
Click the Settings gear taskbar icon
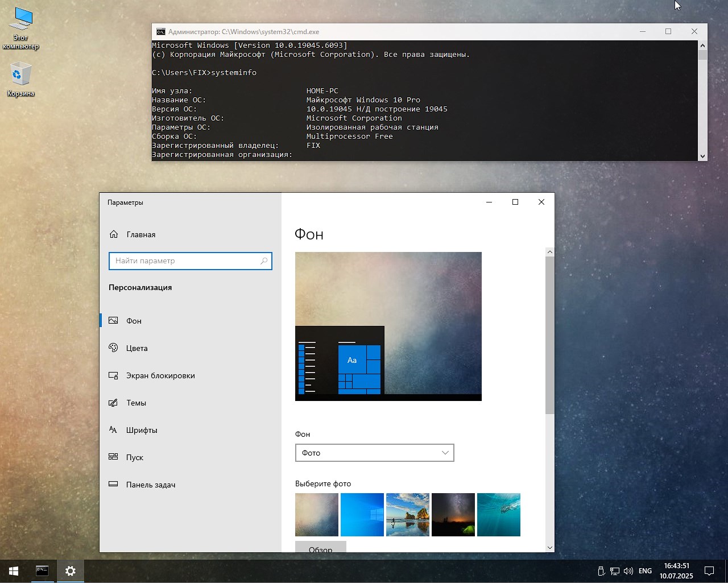coord(71,571)
